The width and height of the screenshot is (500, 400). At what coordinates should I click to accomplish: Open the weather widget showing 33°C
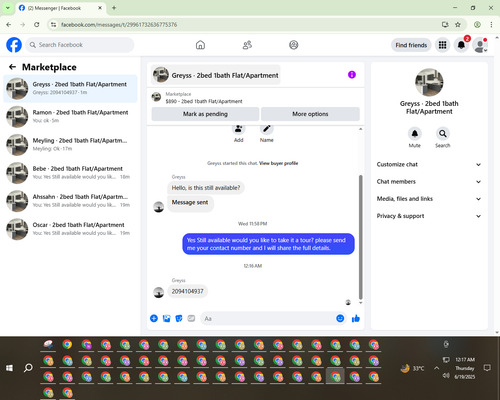pyautogui.click(x=413, y=368)
